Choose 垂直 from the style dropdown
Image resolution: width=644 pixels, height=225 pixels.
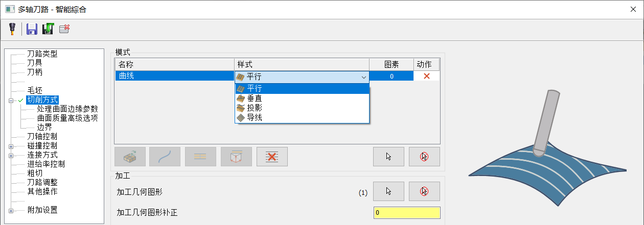pos(255,98)
